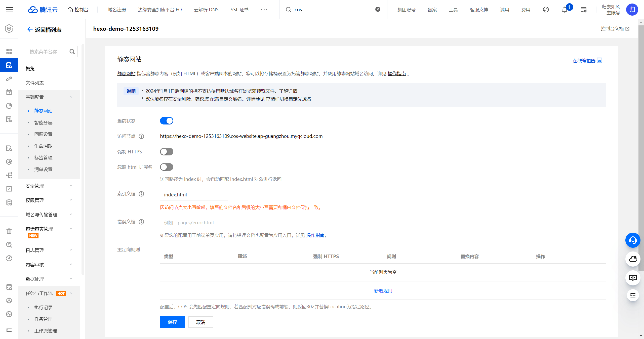Open the info icon next to 索引文档

pyautogui.click(x=142, y=194)
